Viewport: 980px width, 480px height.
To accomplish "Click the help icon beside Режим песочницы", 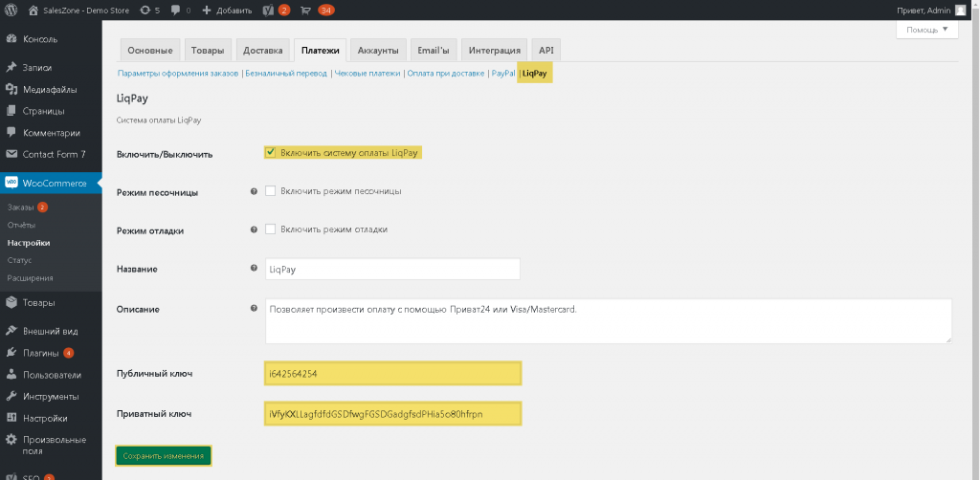I will (x=254, y=191).
